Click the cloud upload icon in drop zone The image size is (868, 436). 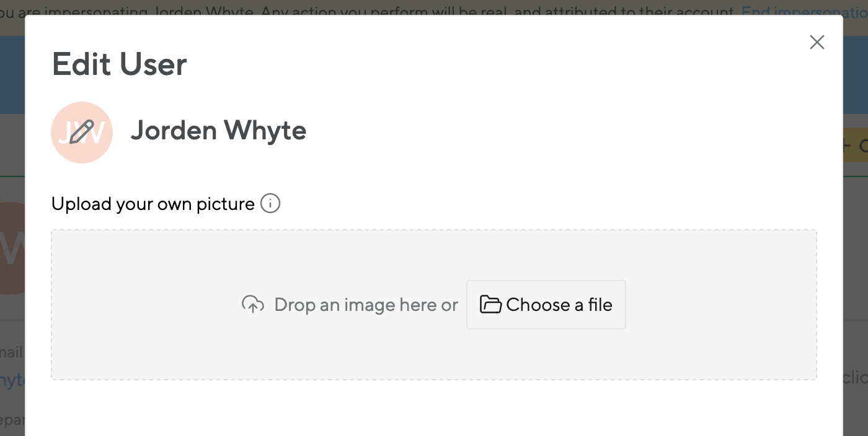pyautogui.click(x=253, y=304)
